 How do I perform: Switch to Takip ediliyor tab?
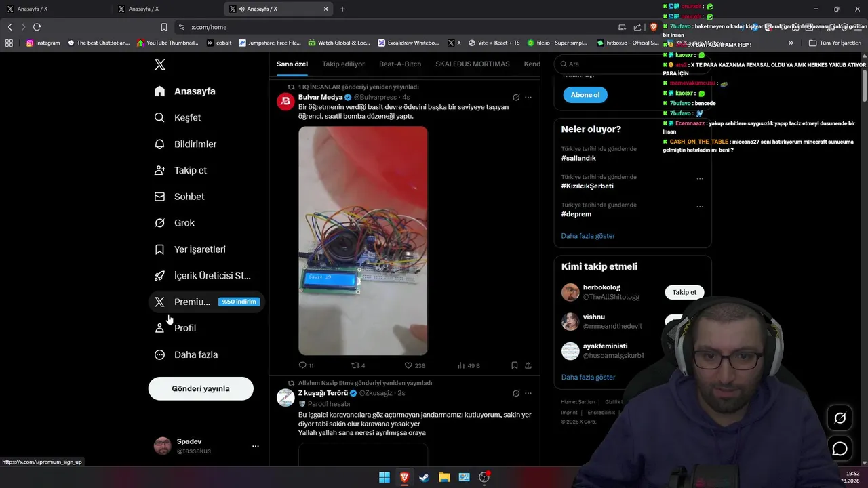coord(343,64)
